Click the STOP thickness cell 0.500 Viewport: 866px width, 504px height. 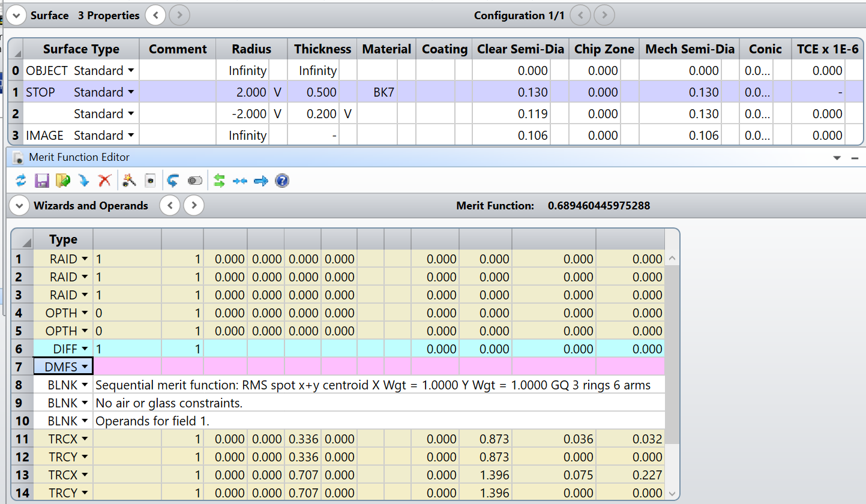coord(313,92)
